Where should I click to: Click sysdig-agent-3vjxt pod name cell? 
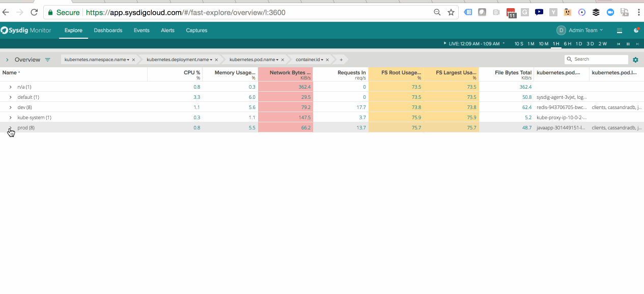[x=561, y=97]
